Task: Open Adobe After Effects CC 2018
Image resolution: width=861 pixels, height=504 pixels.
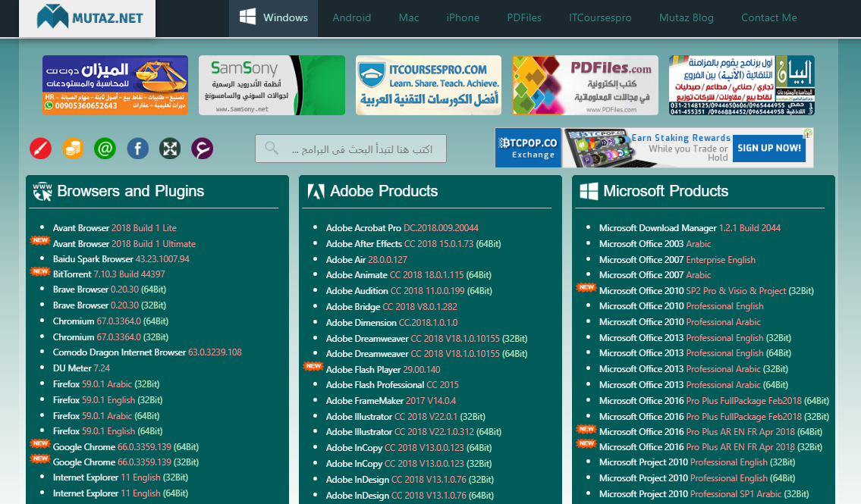Action: pos(413,243)
